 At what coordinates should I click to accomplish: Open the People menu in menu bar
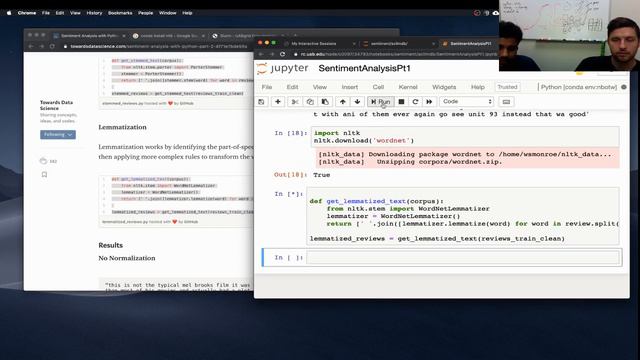(x=145, y=13)
